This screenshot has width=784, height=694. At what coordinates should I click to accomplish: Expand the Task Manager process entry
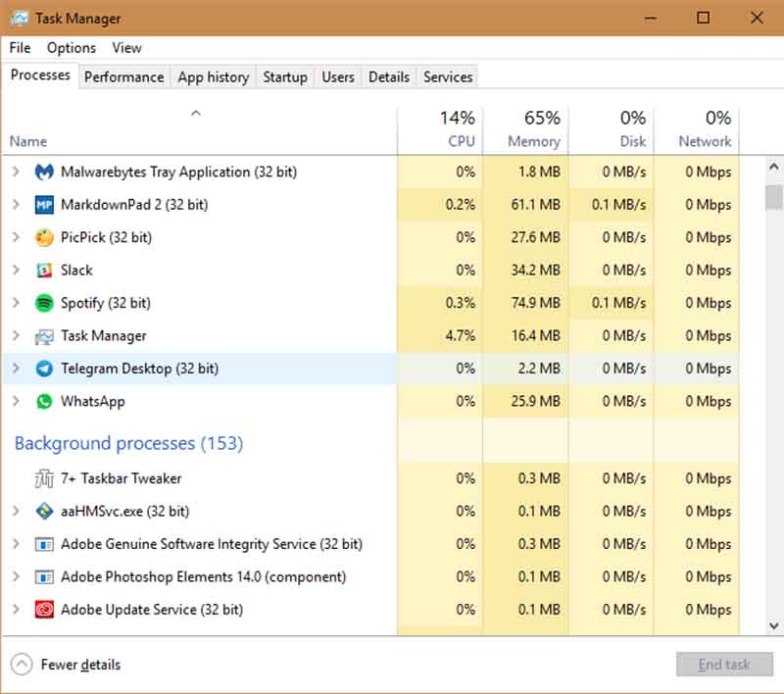(x=16, y=335)
